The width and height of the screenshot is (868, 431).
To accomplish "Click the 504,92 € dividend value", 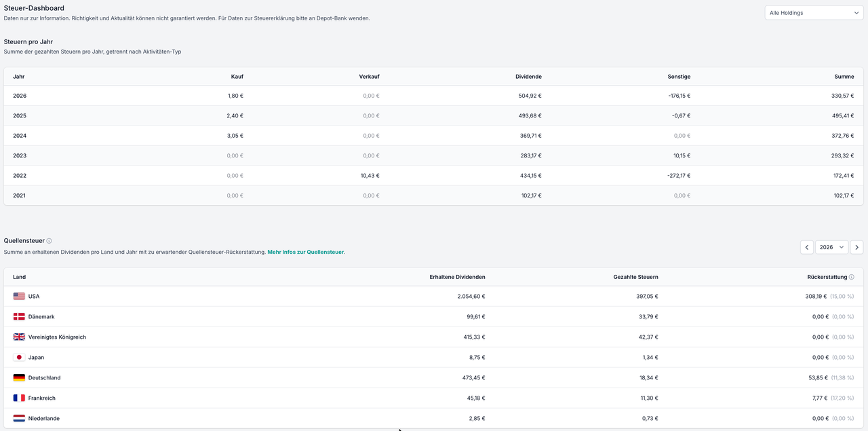I will (x=530, y=96).
